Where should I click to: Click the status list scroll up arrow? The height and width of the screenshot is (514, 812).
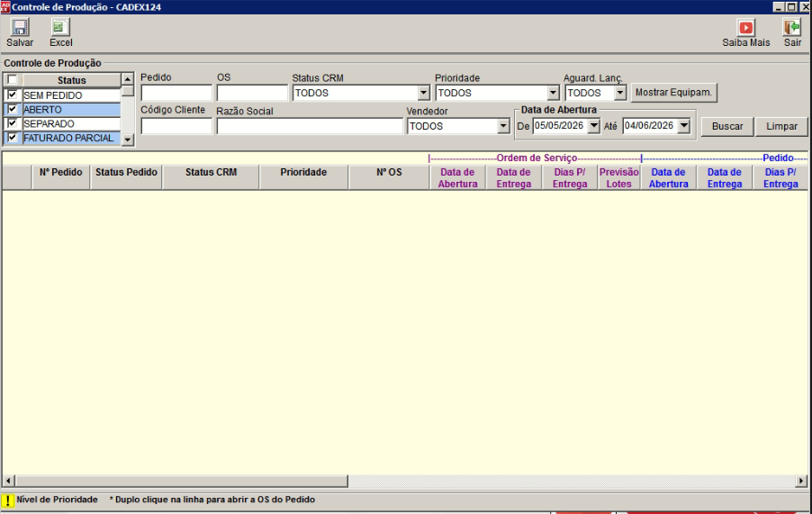[x=128, y=79]
